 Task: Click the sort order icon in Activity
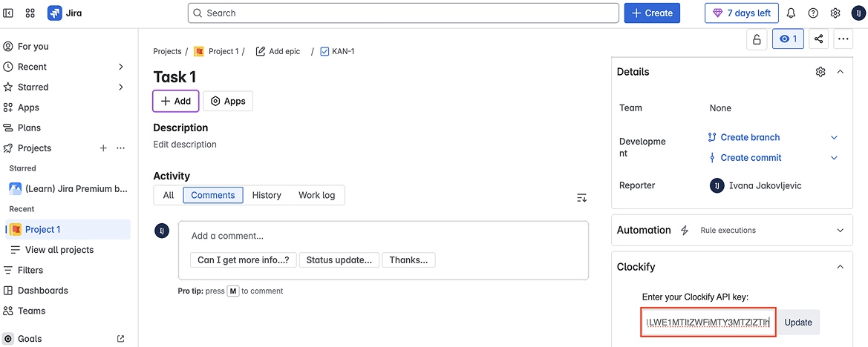click(x=581, y=197)
